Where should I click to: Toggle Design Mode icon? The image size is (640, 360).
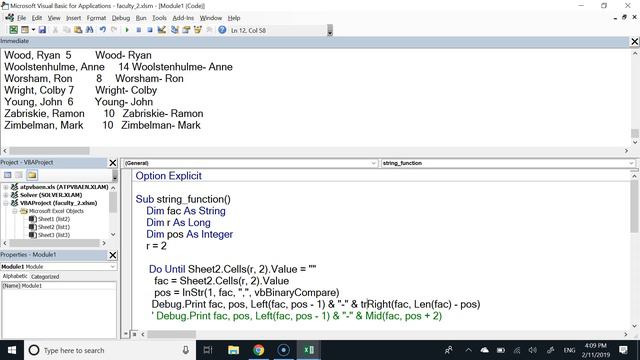click(162, 30)
